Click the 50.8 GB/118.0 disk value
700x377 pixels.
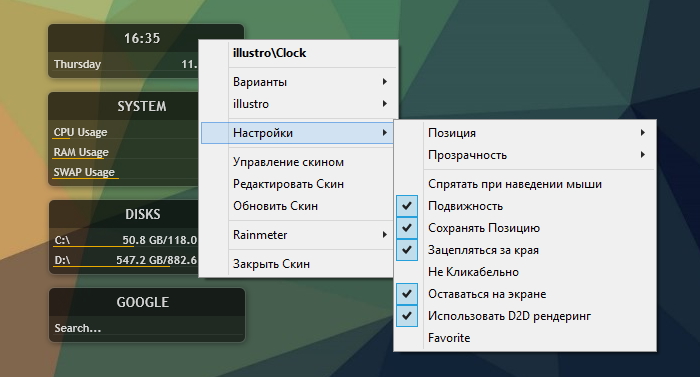pos(159,240)
